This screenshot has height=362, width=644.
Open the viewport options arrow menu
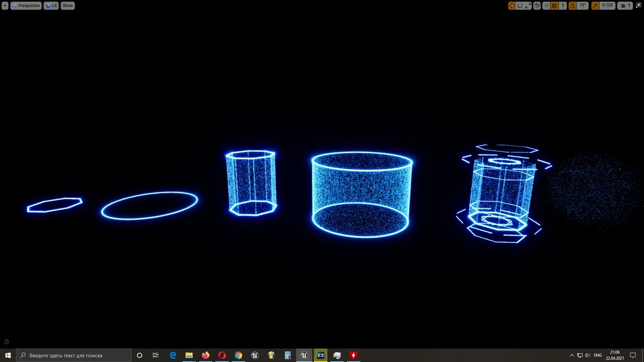(5, 6)
